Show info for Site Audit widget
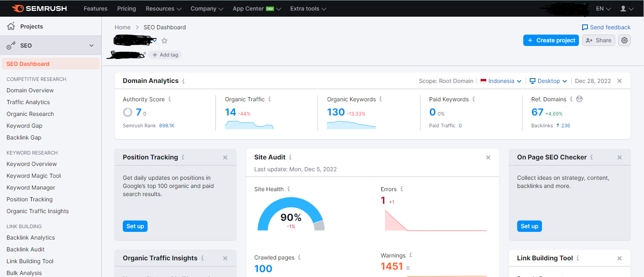Screen dimensions: 644x277 pyautogui.click(x=290, y=157)
